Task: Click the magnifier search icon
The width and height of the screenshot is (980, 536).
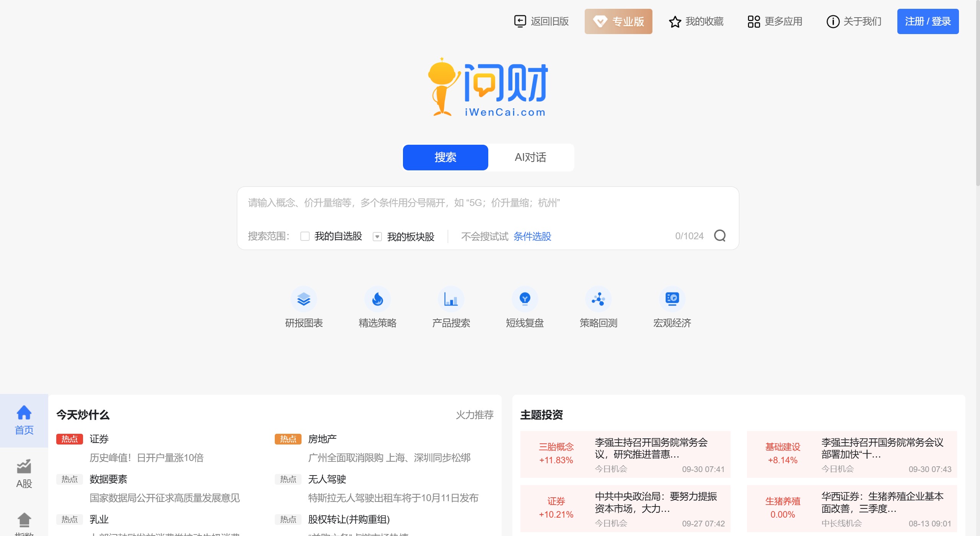Action: pos(721,236)
